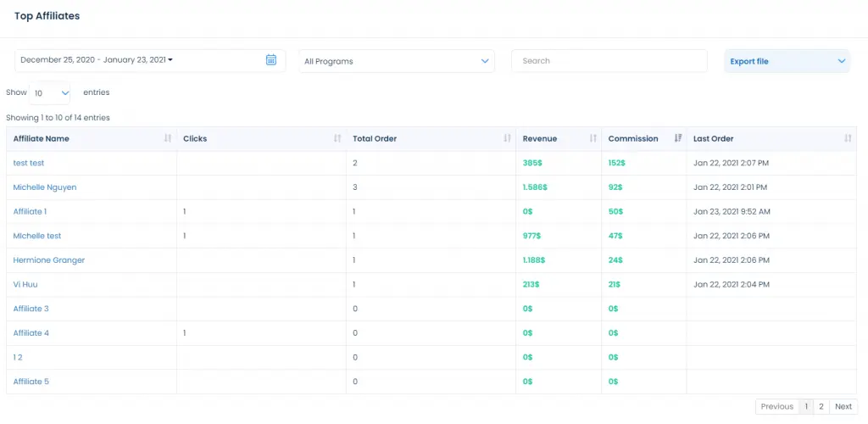The height and width of the screenshot is (424, 868).
Task: Open the calendar date picker icon
Action: click(270, 59)
